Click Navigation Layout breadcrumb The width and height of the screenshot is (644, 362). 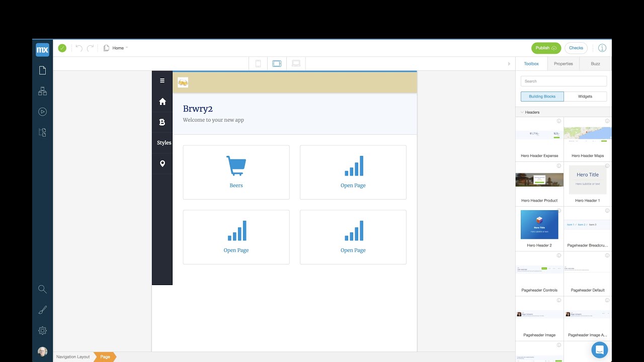pos(73,357)
